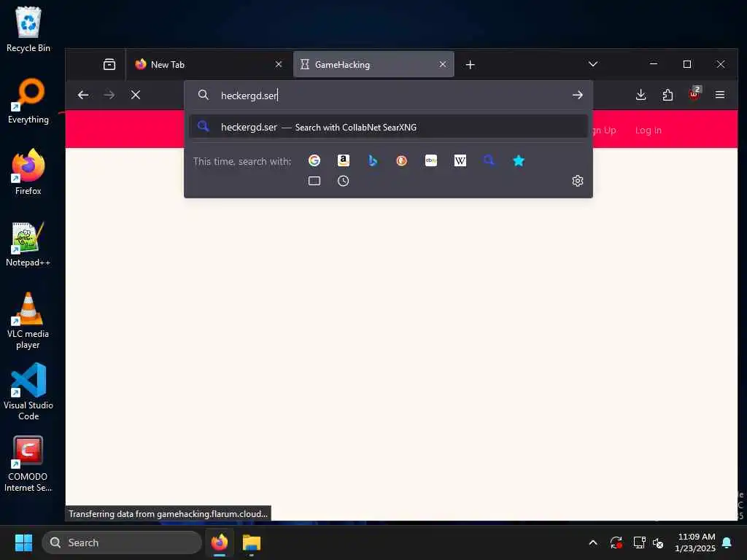This screenshot has height=560, width=747.
Task: Open File Explorer from taskbar
Action: click(x=251, y=542)
